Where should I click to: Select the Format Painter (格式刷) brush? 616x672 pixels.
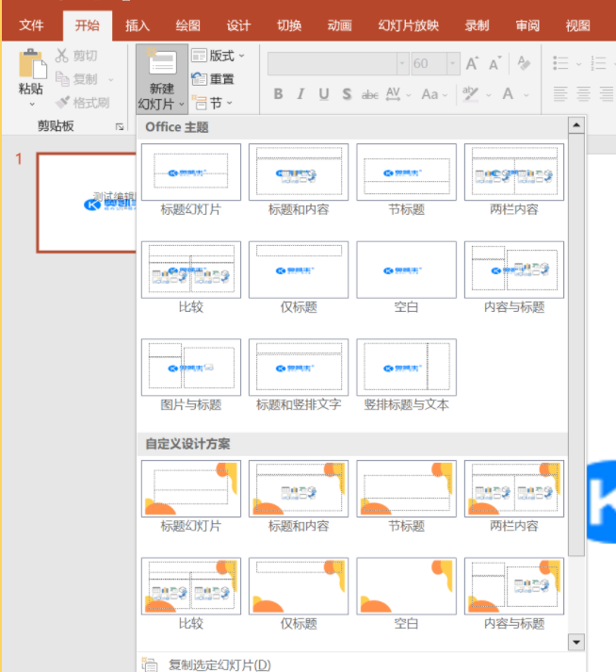[x=62, y=103]
